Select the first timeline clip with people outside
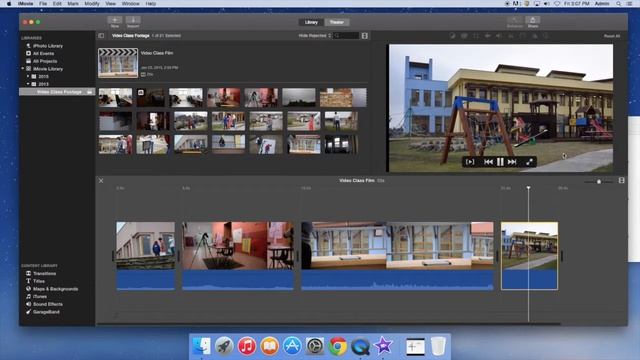 [146, 256]
